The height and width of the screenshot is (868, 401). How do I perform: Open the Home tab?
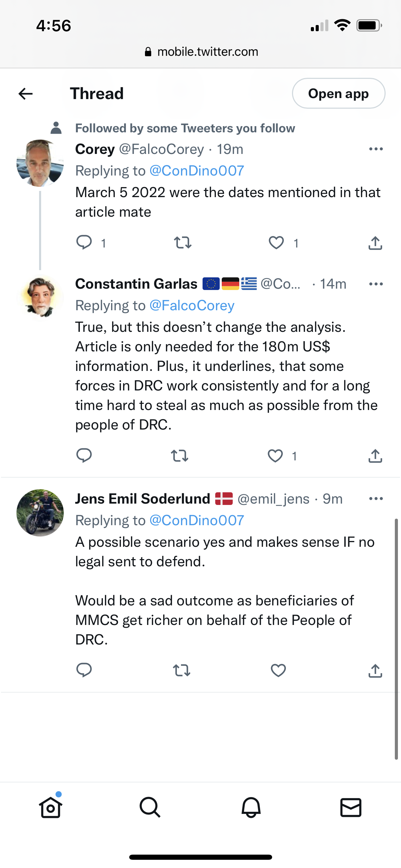(51, 807)
